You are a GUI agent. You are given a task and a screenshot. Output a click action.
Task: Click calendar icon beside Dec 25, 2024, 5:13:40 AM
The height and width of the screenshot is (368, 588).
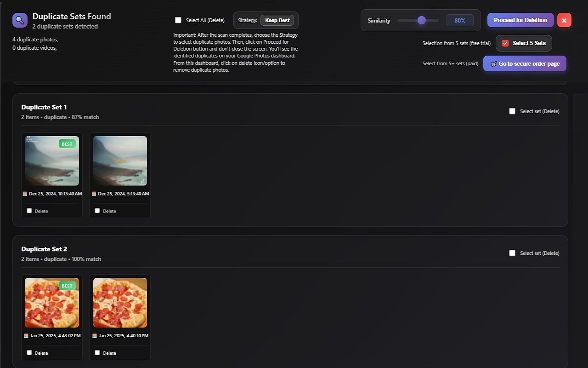94,194
